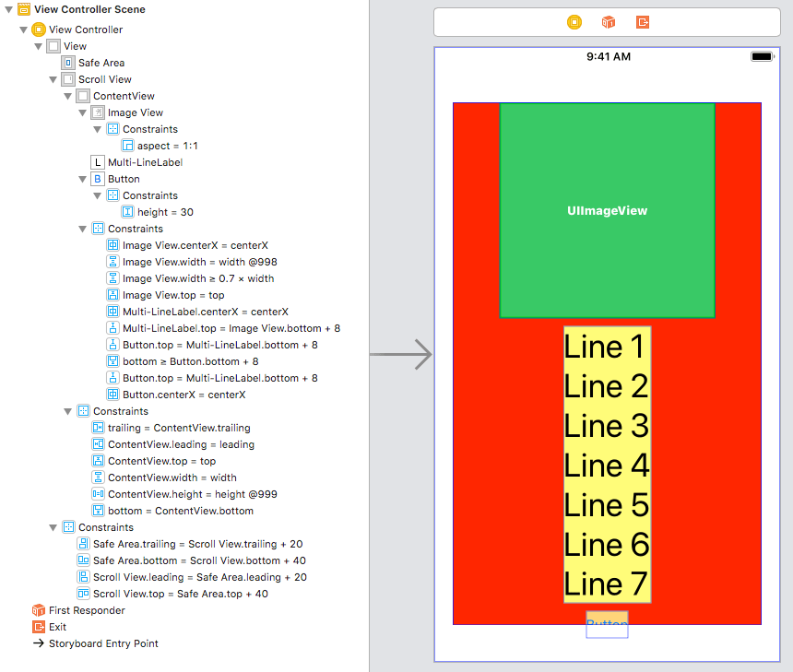Click the Button item's B icon in outline
The height and width of the screenshot is (672, 793).
point(97,179)
